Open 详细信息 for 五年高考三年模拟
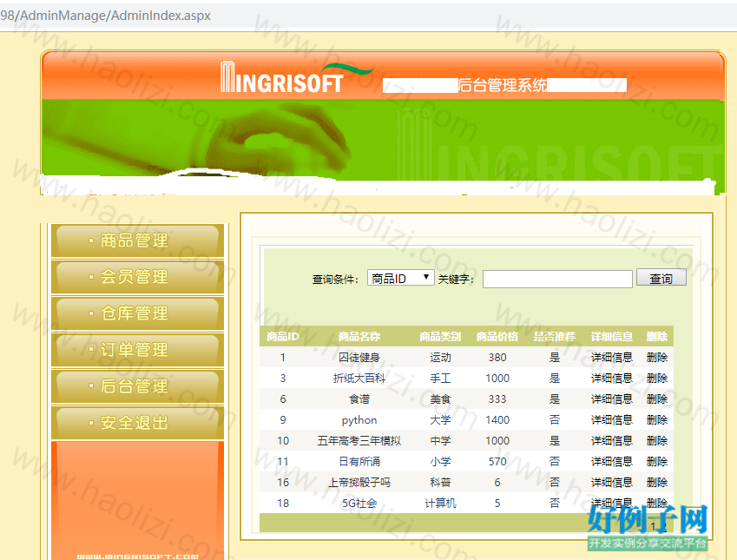The height and width of the screenshot is (560, 737). coord(611,440)
